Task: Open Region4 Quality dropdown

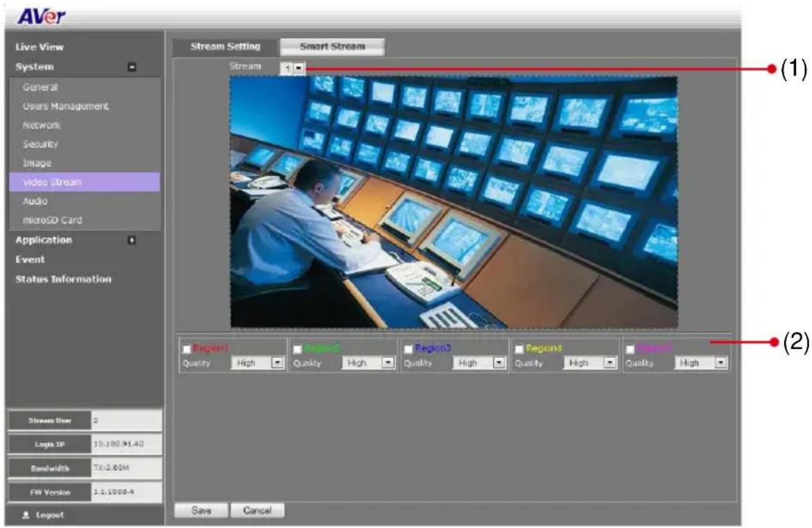Action: point(590,363)
